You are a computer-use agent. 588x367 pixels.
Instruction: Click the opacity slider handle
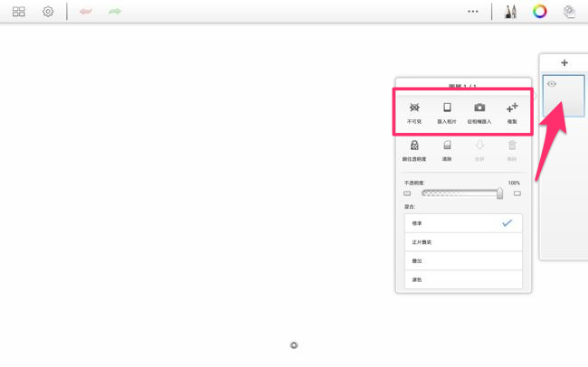[x=499, y=193]
